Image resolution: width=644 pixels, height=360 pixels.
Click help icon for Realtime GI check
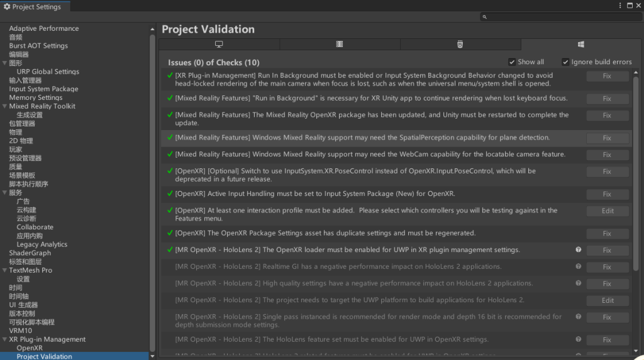579,266
